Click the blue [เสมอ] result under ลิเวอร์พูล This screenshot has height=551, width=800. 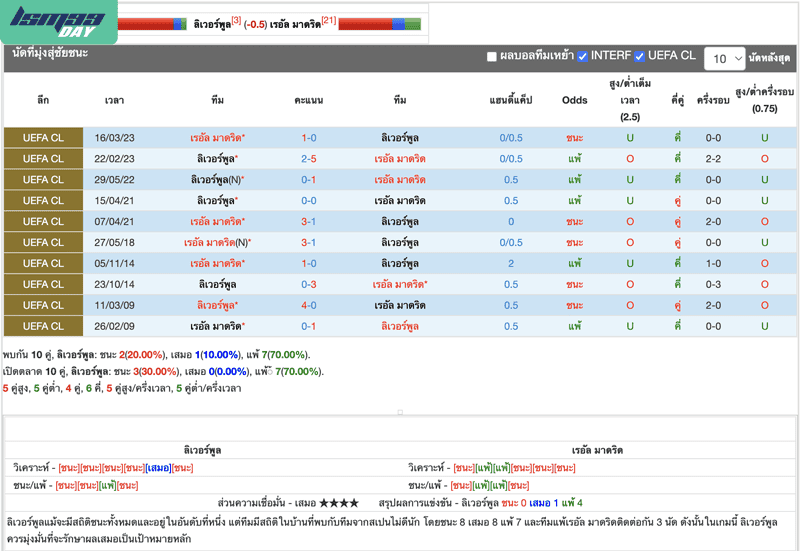pyautogui.click(x=158, y=468)
